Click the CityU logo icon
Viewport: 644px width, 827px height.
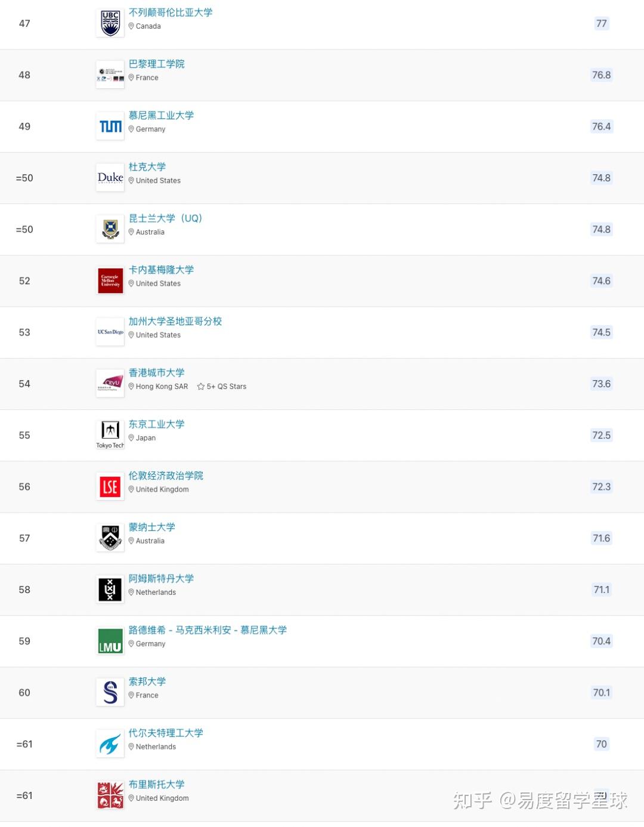110,384
